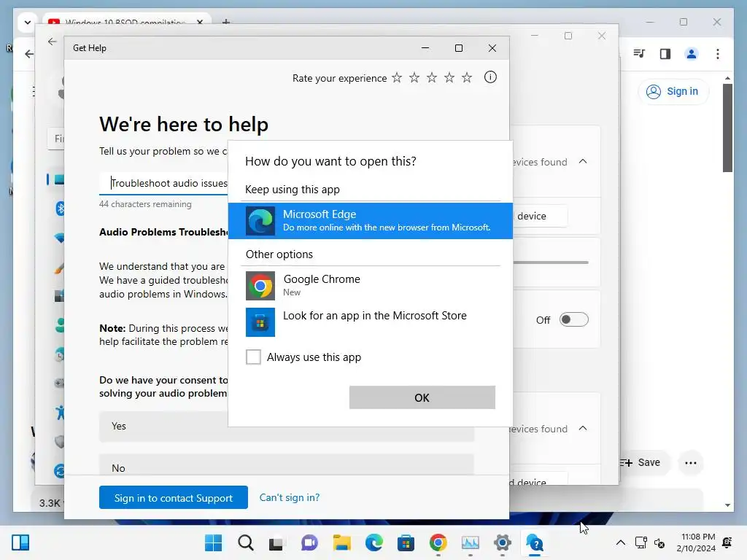Rate experience with the fourth star

(449, 77)
